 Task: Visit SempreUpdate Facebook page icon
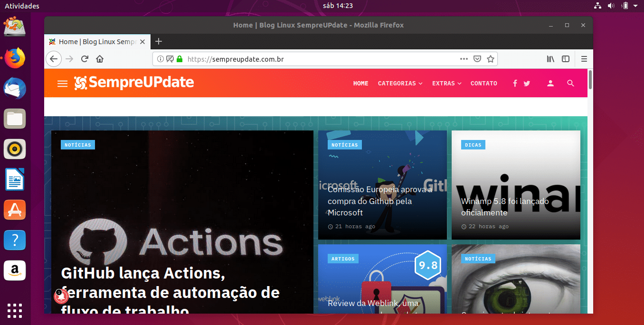(515, 83)
